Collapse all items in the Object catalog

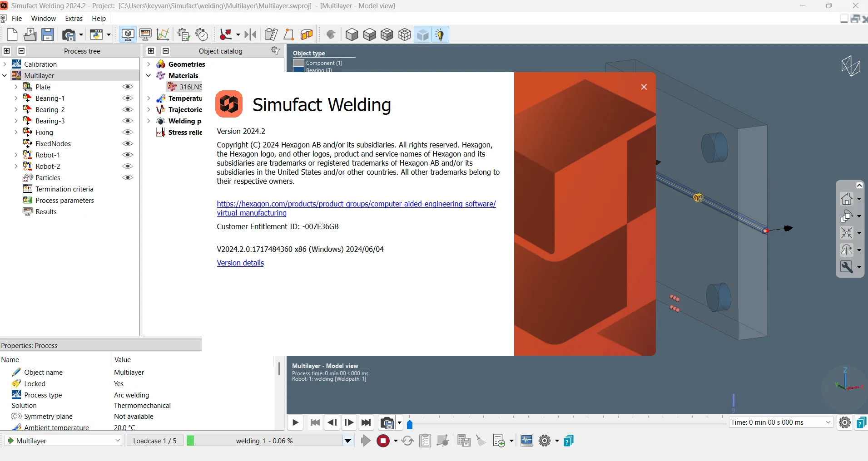166,51
